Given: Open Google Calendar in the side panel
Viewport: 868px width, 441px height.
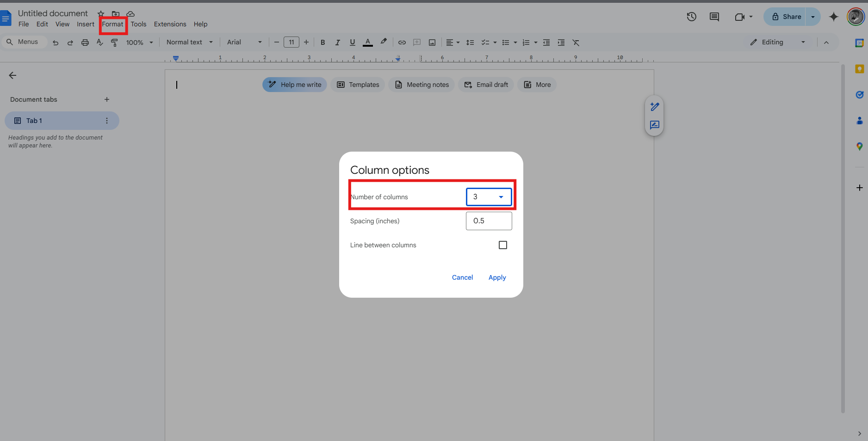Looking at the screenshot, I should click(x=860, y=43).
